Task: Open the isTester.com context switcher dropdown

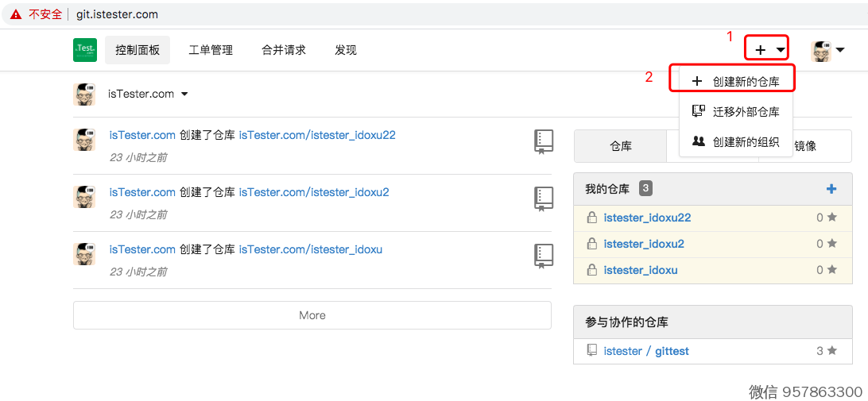Action: (x=148, y=94)
